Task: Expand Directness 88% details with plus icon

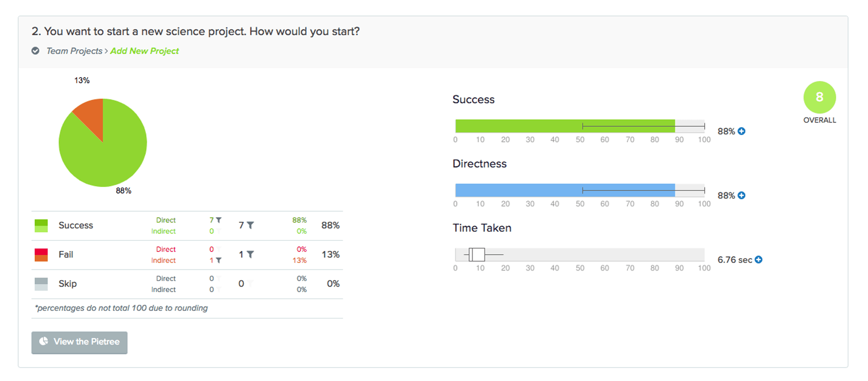Action: [742, 195]
